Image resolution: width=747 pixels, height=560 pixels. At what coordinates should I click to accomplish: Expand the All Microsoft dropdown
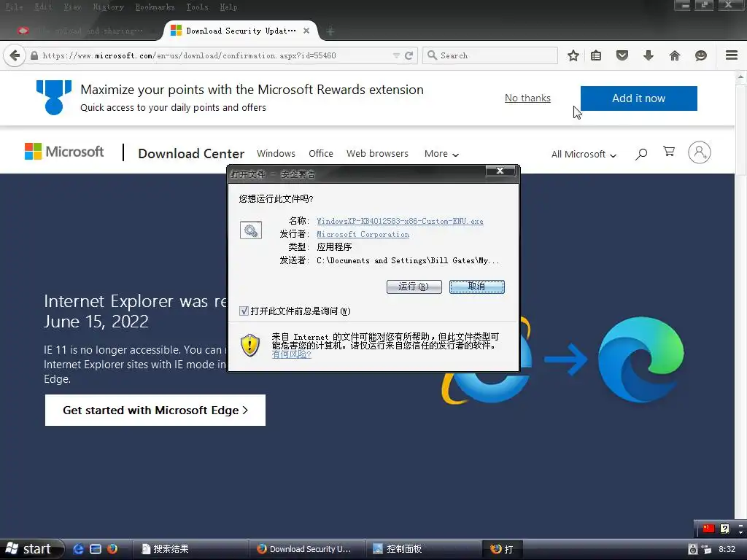[584, 155]
